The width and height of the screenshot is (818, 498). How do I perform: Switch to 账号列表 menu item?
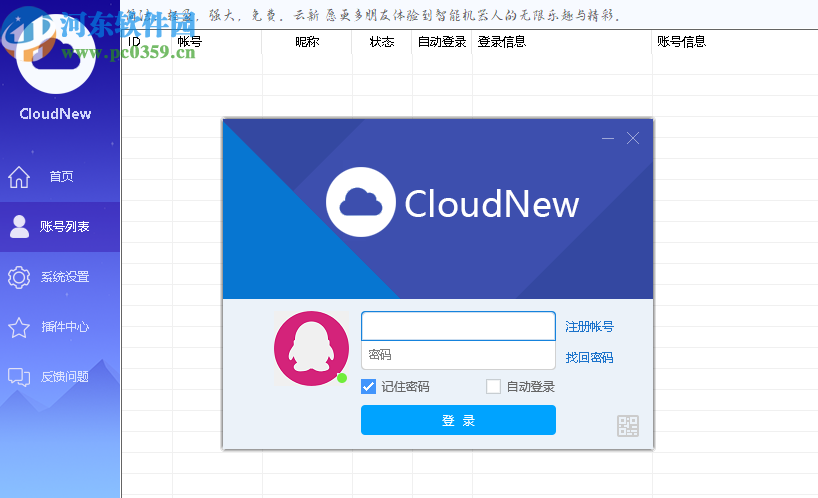coord(60,227)
